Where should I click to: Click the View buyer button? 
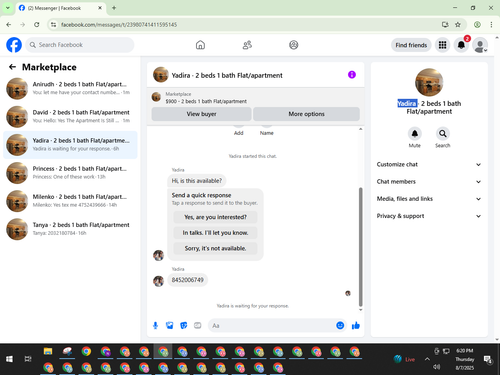[201, 114]
